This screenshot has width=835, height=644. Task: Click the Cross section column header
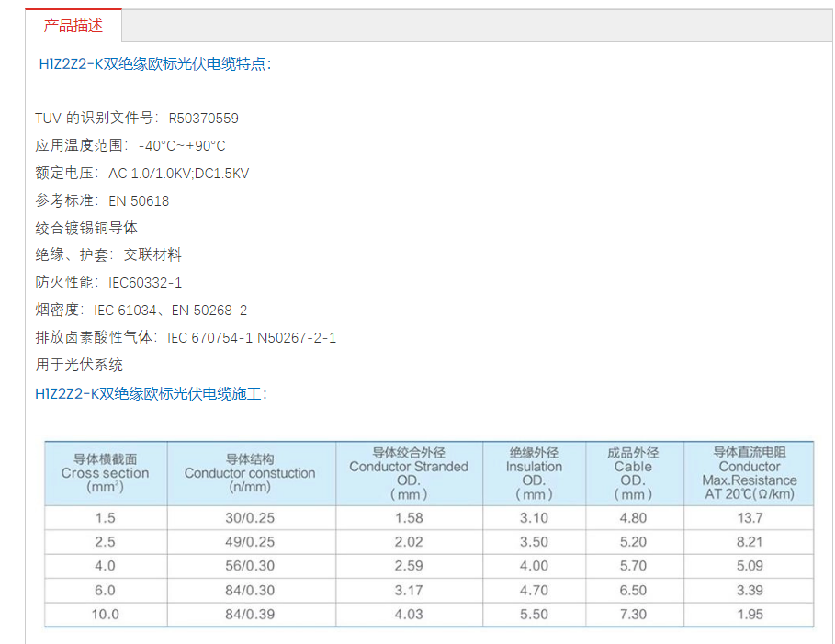[105, 473]
